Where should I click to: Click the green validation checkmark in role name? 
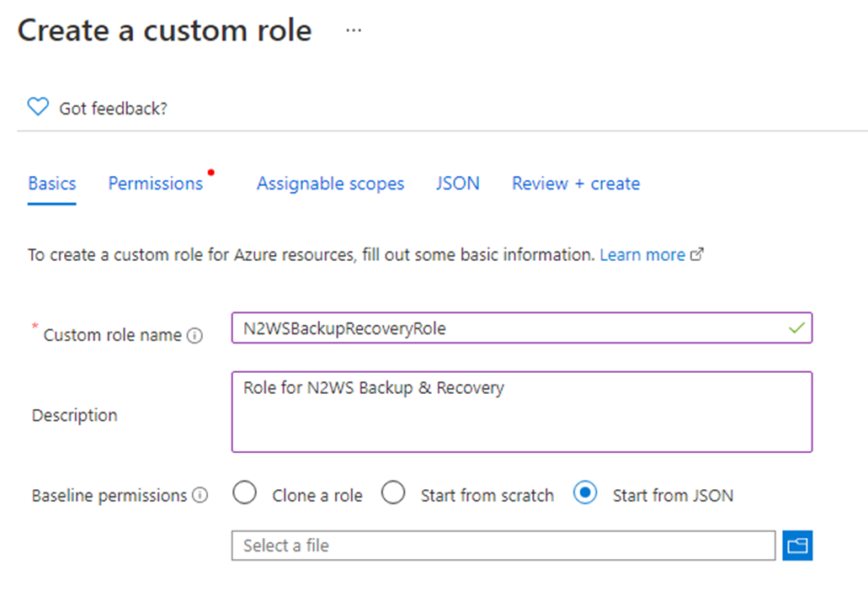(x=796, y=328)
